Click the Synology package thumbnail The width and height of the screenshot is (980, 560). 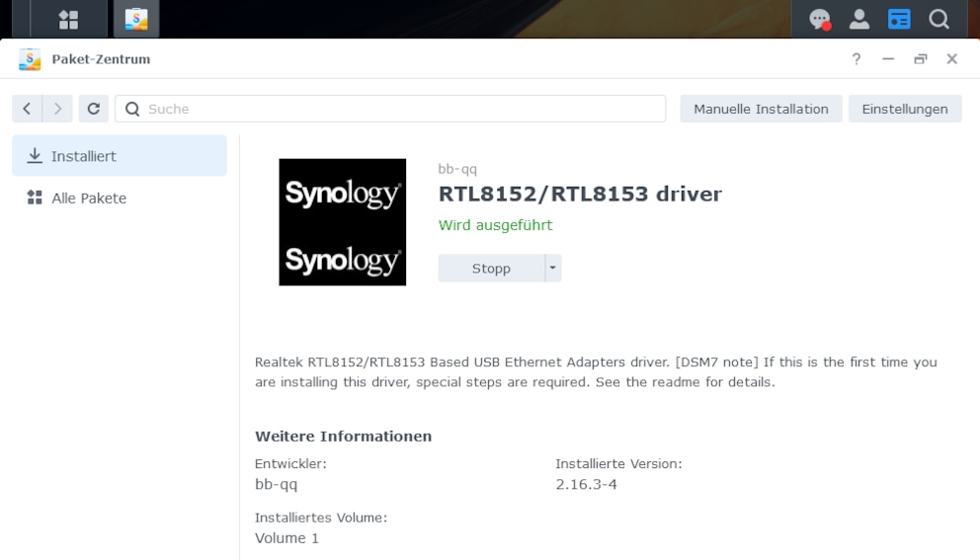click(343, 222)
